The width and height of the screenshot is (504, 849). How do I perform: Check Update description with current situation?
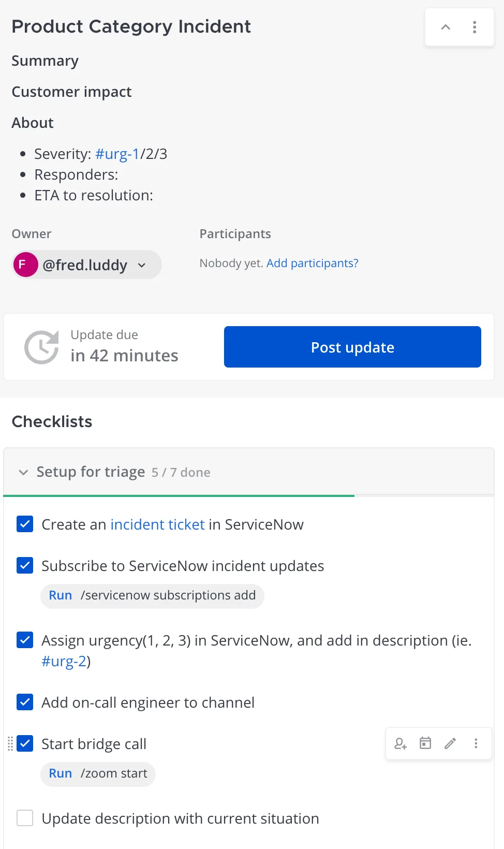(x=25, y=818)
